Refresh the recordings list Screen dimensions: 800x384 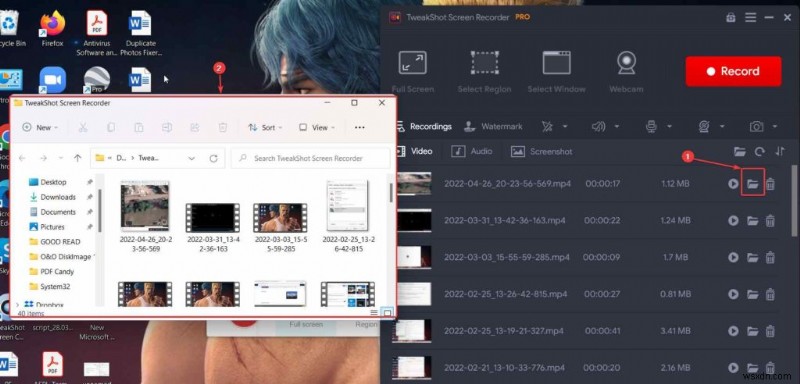point(760,151)
